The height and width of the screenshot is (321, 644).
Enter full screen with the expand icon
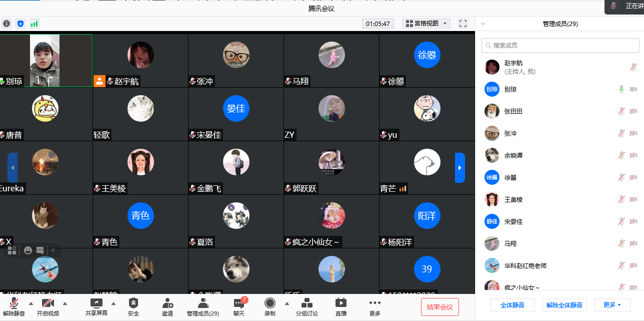coord(463,24)
